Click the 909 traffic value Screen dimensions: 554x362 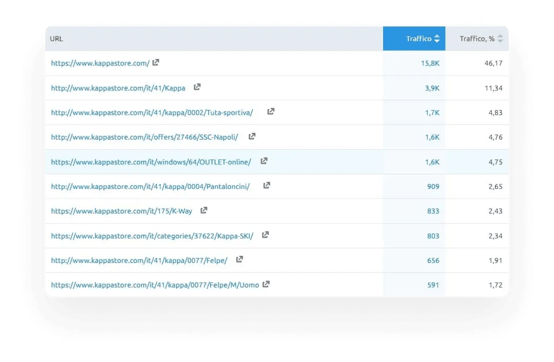[433, 186]
